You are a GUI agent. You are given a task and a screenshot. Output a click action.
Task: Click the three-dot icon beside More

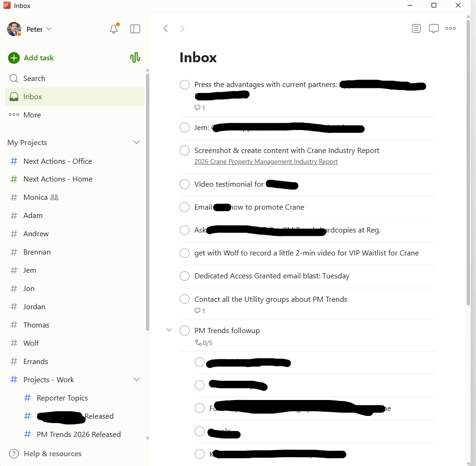(x=14, y=115)
